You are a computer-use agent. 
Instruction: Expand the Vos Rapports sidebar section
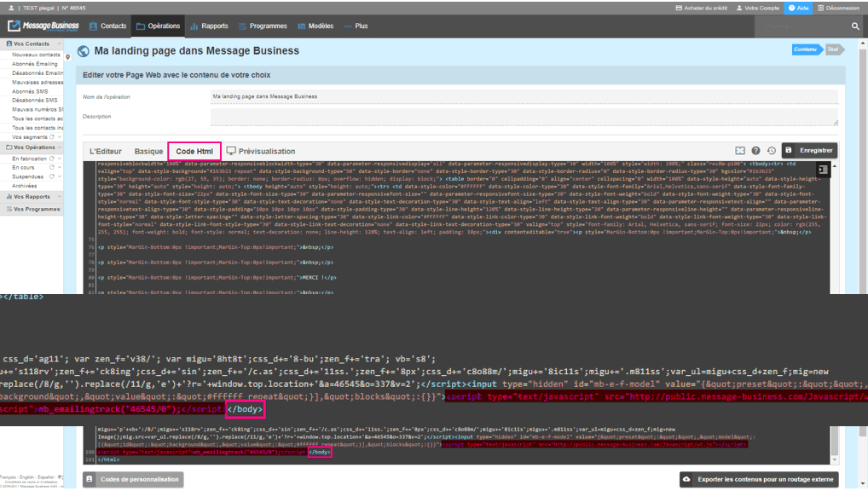coord(59,197)
